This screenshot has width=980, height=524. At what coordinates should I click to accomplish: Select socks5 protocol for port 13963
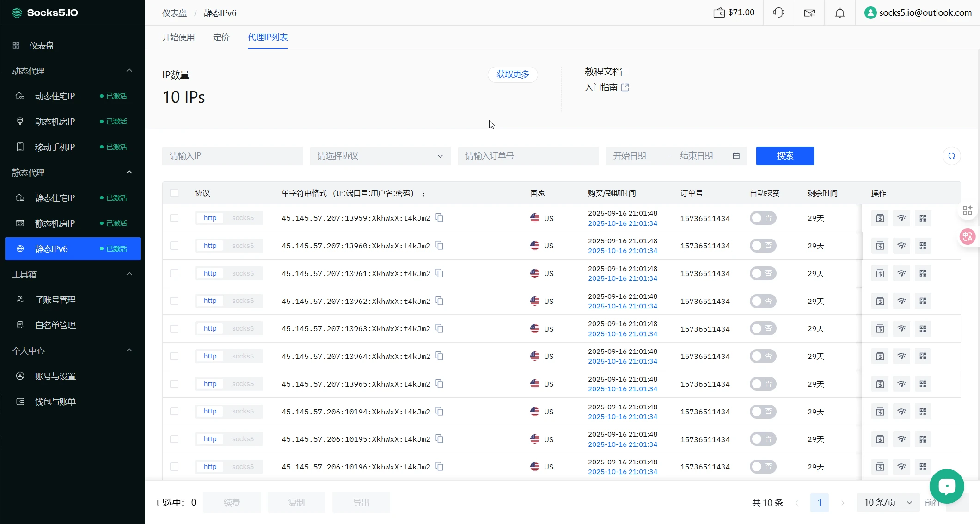[x=243, y=328]
